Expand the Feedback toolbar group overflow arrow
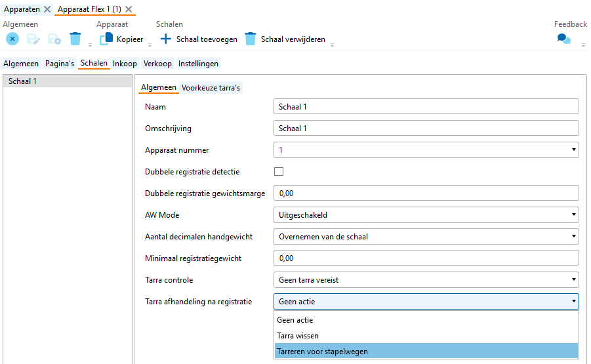The height and width of the screenshot is (364, 591). 583,45
